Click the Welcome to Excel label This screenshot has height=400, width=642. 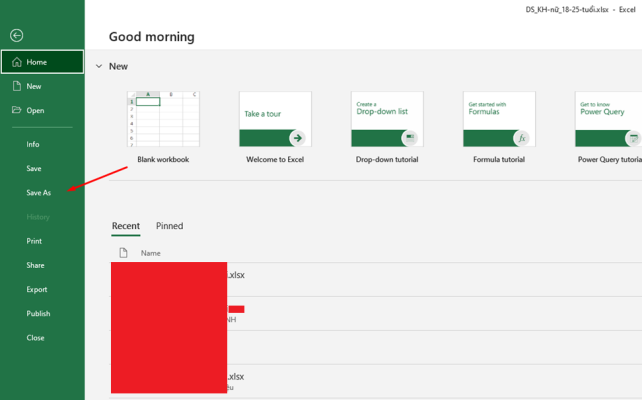tap(275, 159)
